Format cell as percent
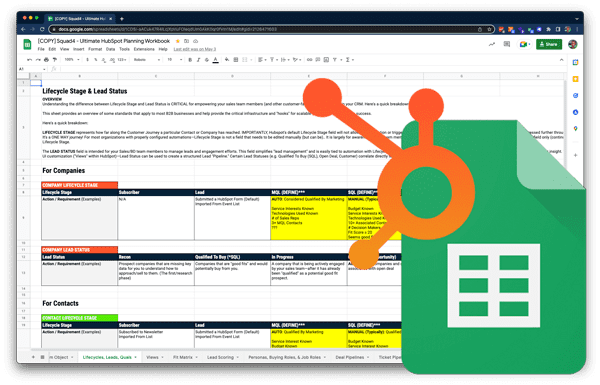The image size is (600, 385). pos(95,60)
